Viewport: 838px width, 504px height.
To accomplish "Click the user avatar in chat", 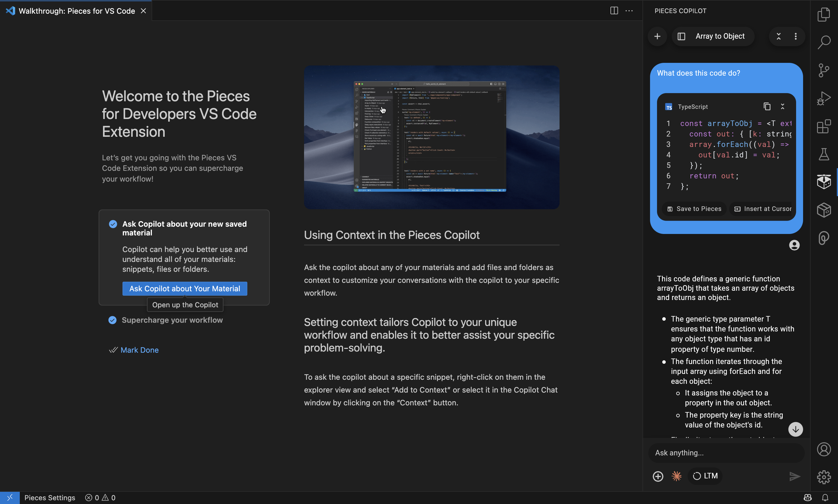I will [x=794, y=245].
